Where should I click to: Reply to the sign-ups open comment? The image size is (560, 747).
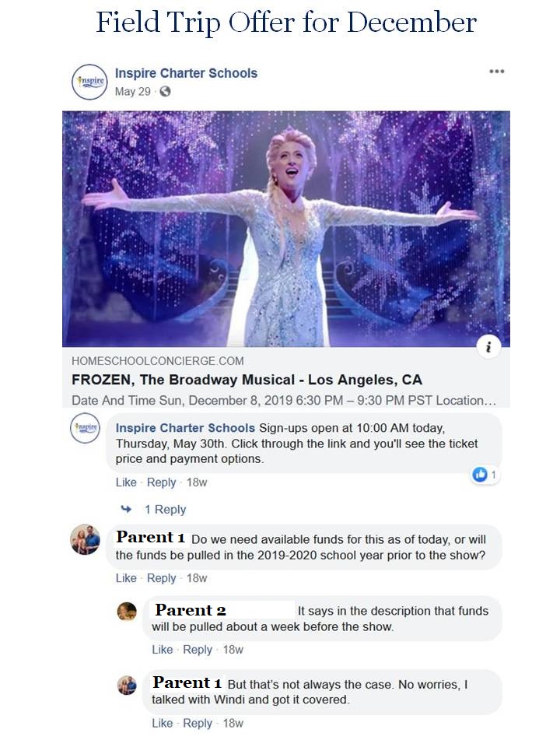(x=161, y=482)
